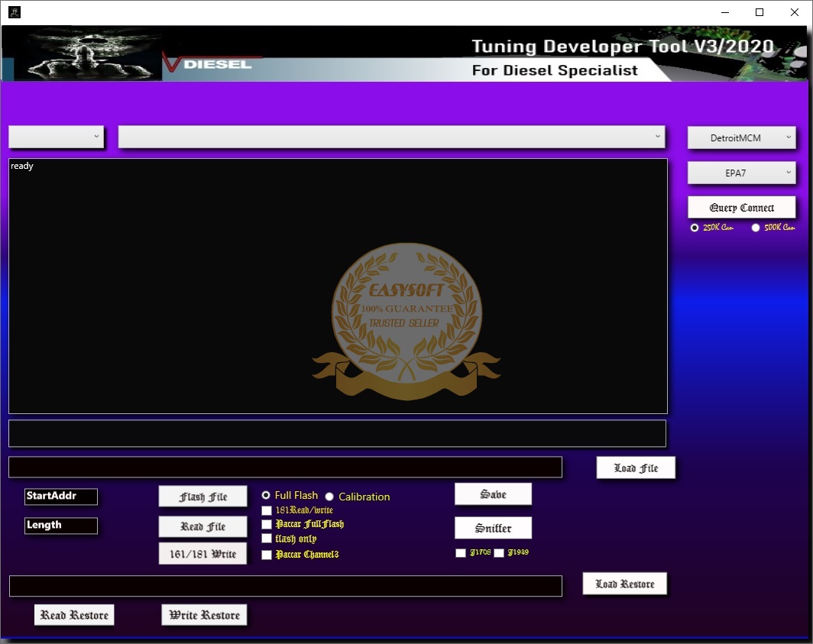The height and width of the screenshot is (644, 813).
Task: Minimize the Tuning Developer Tool window
Action: click(725, 12)
